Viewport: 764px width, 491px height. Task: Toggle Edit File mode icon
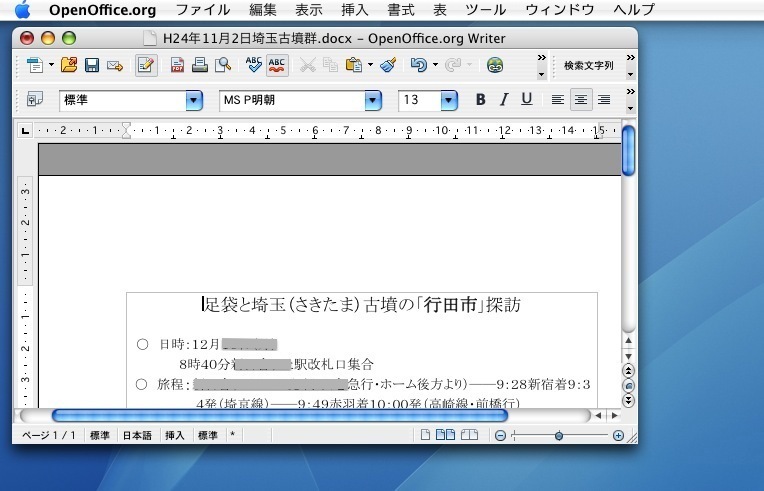click(146, 65)
